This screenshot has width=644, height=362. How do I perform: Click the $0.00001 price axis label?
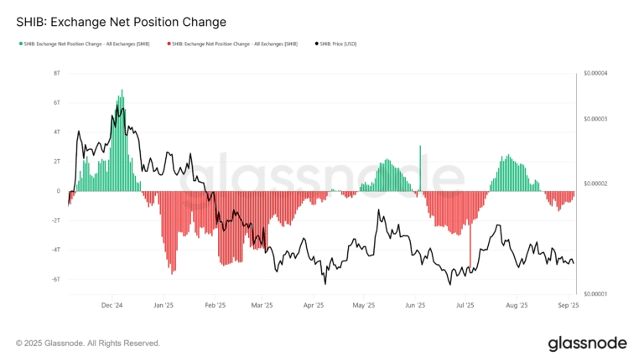595,294
